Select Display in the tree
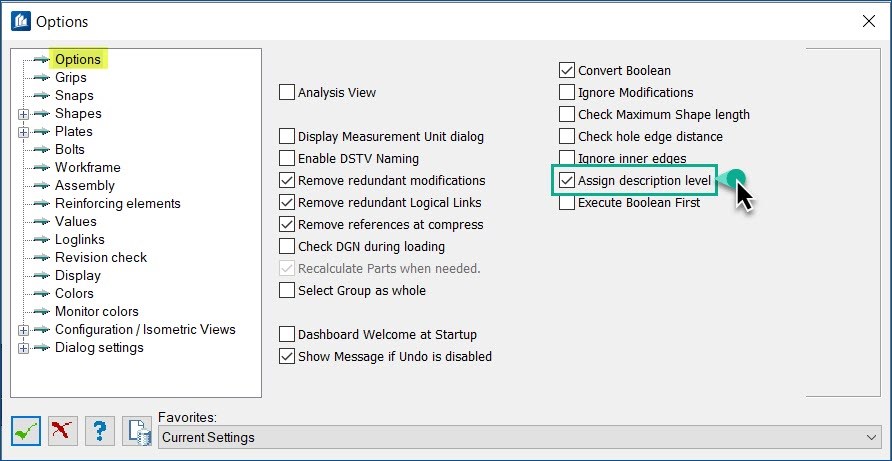This screenshot has width=892, height=461. 78,275
